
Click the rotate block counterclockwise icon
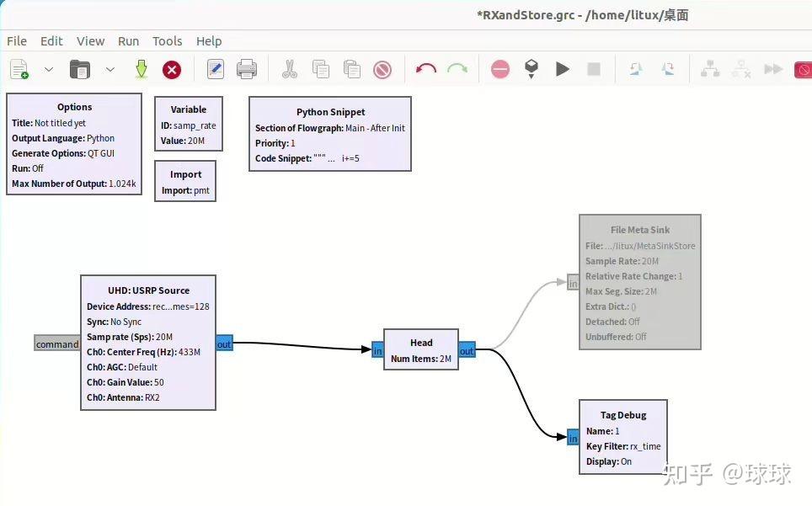634,69
